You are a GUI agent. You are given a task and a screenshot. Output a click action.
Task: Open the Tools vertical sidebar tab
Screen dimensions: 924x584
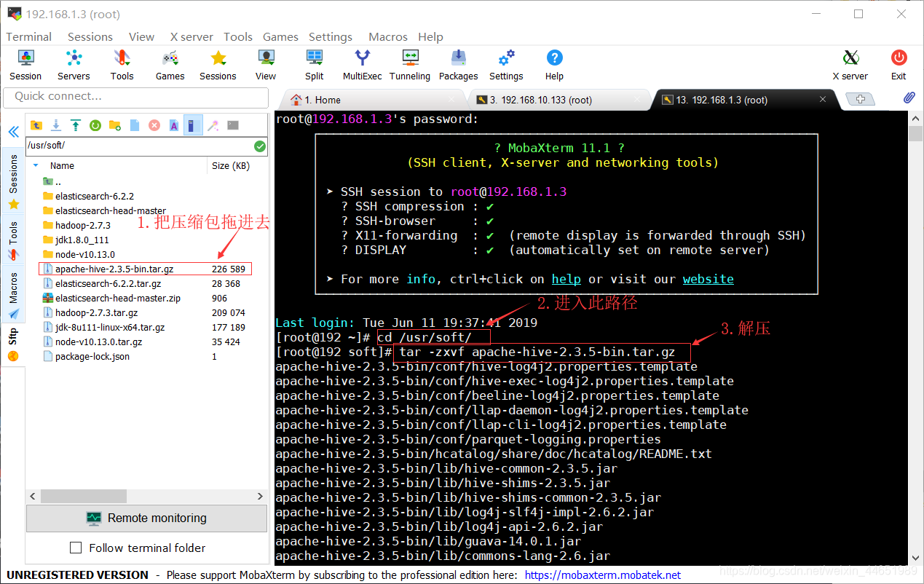coord(13,240)
